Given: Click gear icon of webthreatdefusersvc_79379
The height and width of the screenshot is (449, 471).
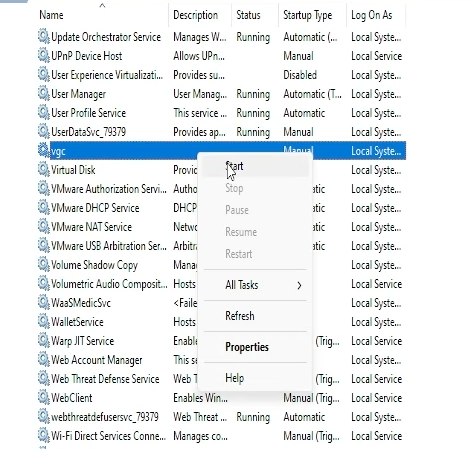Looking at the screenshot, I should 43,416.
